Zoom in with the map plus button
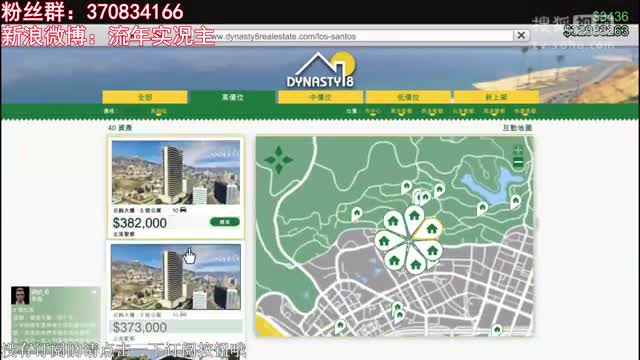The image size is (640, 360). point(518,150)
